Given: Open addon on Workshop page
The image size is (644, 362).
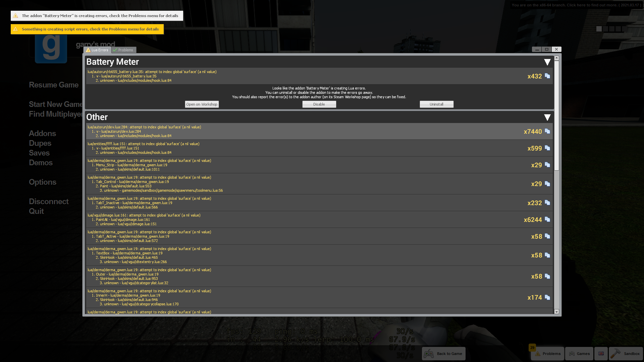Looking at the screenshot, I should (202, 104).
